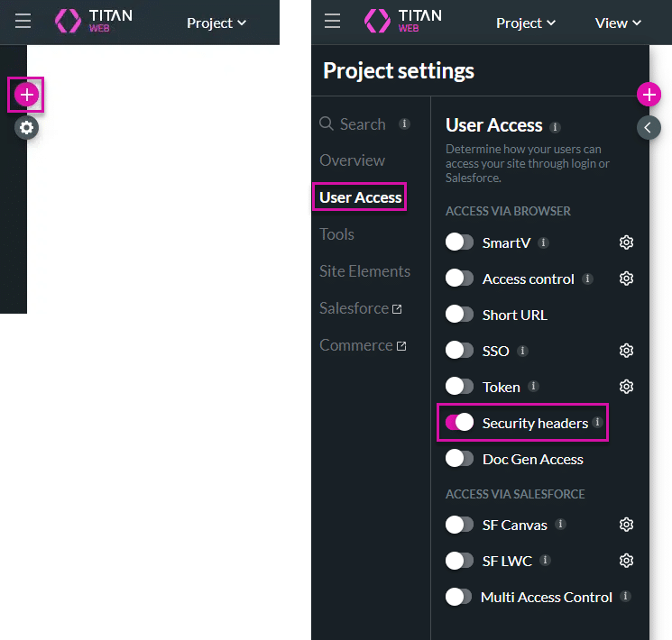Switch to Site Elements section

364,271
